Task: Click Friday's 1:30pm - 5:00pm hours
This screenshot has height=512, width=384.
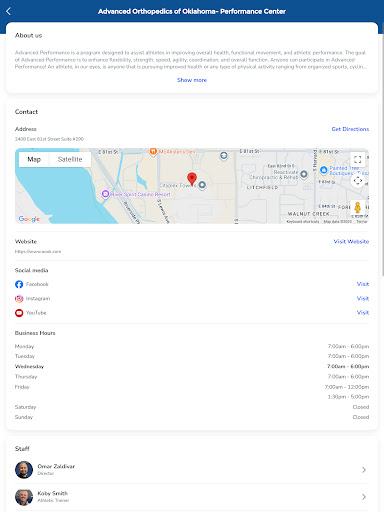Action: point(348,397)
